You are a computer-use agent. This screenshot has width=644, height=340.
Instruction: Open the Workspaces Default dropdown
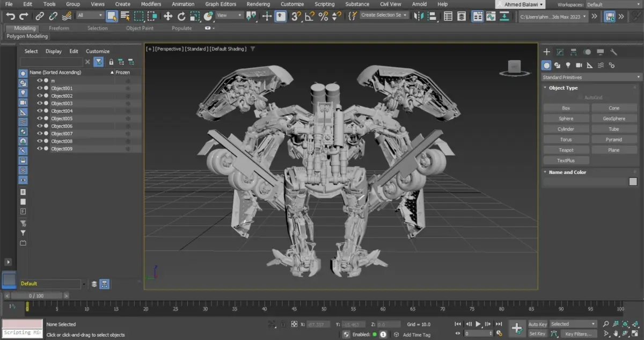(x=614, y=4)
